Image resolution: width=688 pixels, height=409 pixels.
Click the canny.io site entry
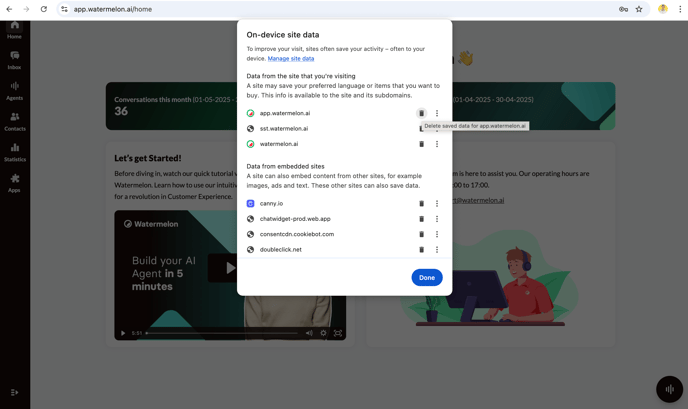click(271, 204)
